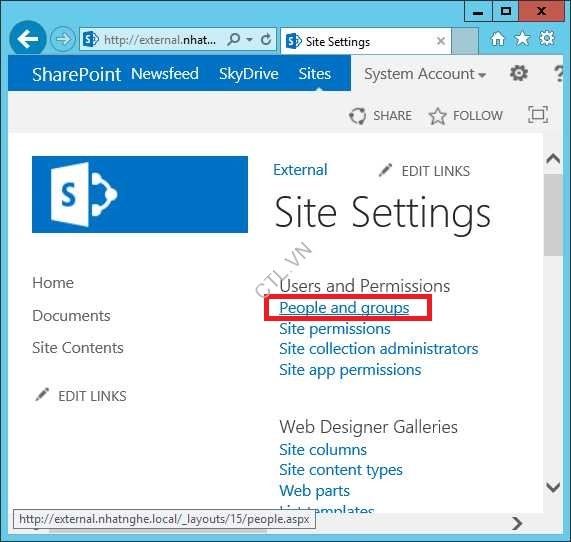The image size is (571, 542).
Task: Refresh the page with the reload icon
Action: pyautogui.click(x=266, y=39)
